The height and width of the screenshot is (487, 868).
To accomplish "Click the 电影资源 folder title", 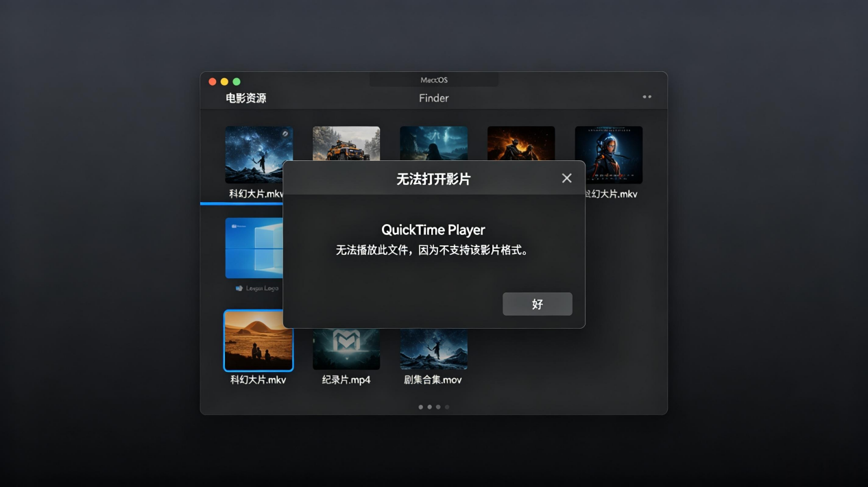I will point(246,98).
